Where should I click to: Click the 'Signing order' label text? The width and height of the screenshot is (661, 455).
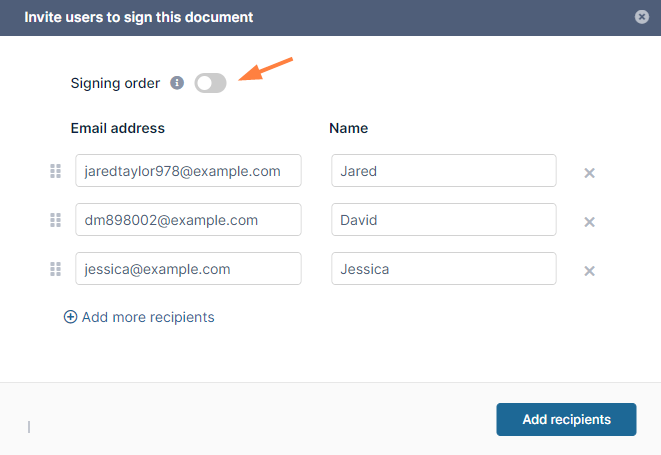(115, 83)
